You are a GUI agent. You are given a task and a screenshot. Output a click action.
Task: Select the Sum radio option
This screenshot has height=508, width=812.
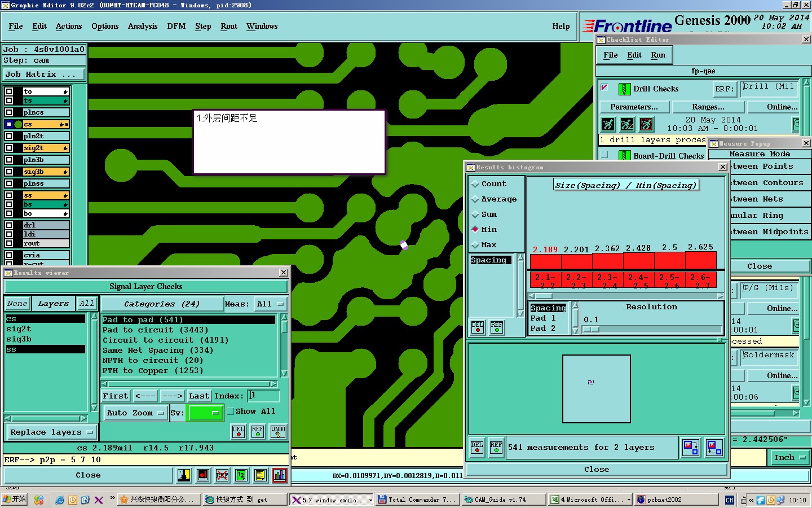point(475,214)
